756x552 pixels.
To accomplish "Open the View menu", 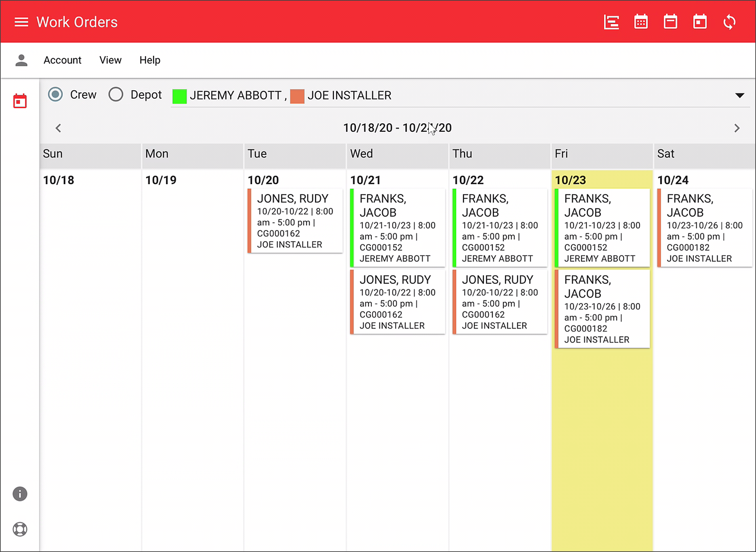I will pyautogui.click(x=110, y=60).
